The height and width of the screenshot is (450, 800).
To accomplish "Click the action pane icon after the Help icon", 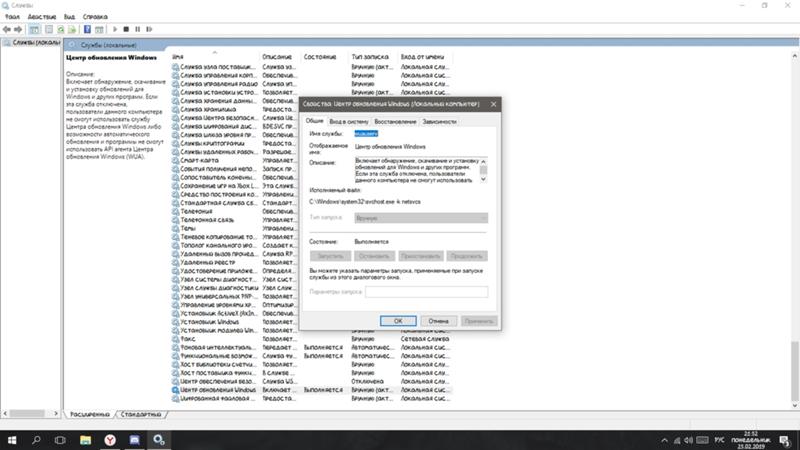I will [x=99, y=30].
